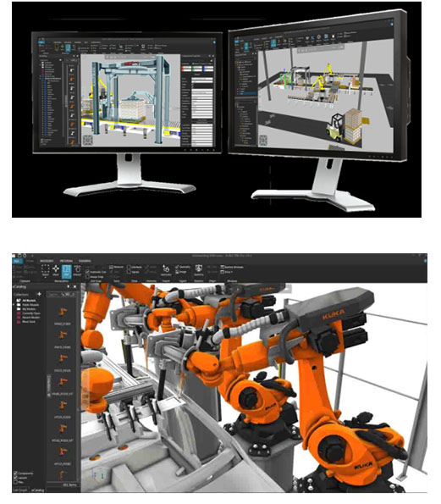Add a new collection with the plus icon
Image resolution: width=441 pixels, height=504 pixels.
[x=39, y=294]
